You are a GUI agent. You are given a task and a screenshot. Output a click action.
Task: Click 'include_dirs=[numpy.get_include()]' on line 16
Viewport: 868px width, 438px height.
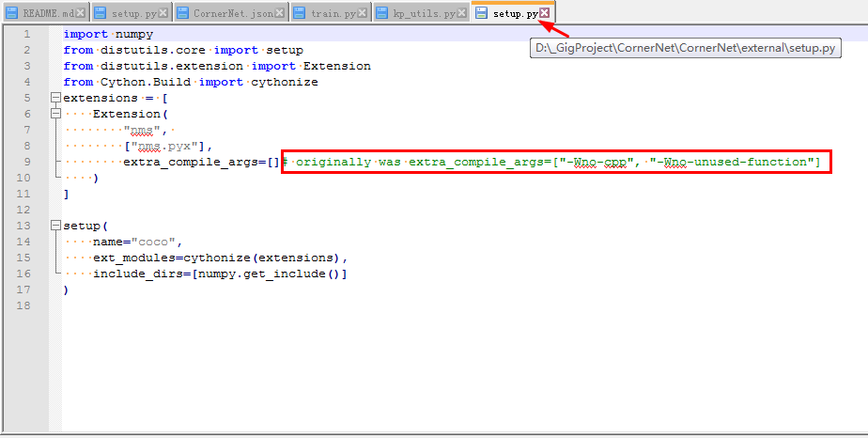pyautogui.click(x=221, y=274)
